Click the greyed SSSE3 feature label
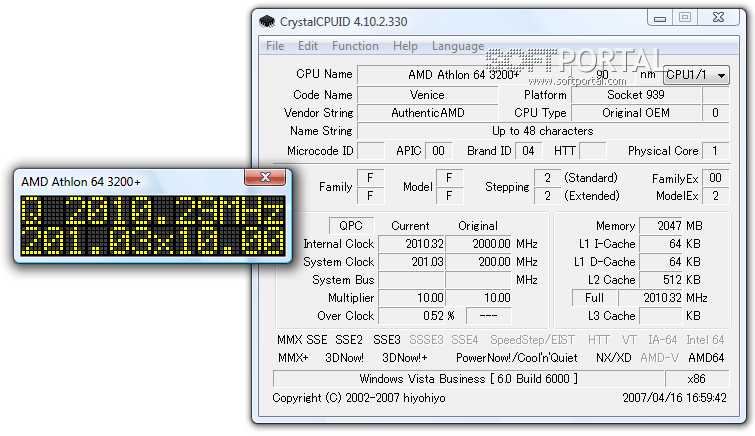This screenshot has height=436, width=755. pos(426,340)
